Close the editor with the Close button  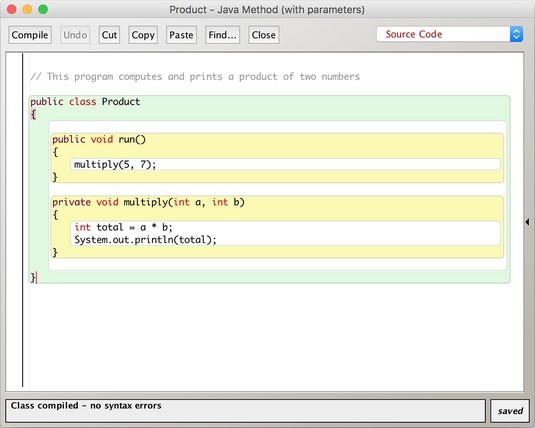click(263, 35)
